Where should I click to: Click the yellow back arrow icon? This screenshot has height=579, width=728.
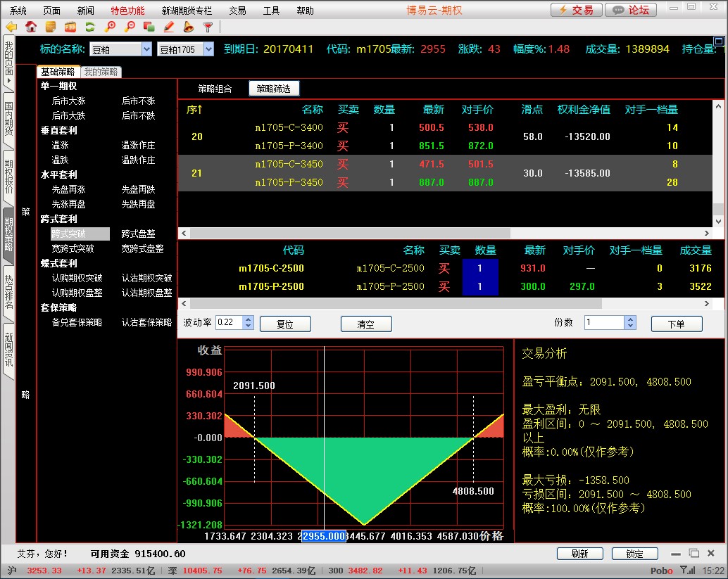click(11, 27)
